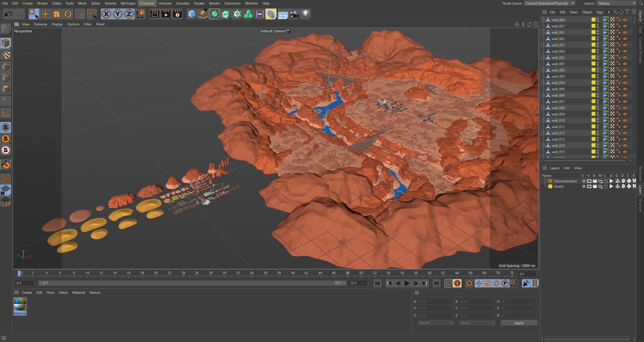Image resolution: width=644 pixels, height=342 pixels.
Task: Toggle visibility eye for Assets layer
Action: click(589, 186)
